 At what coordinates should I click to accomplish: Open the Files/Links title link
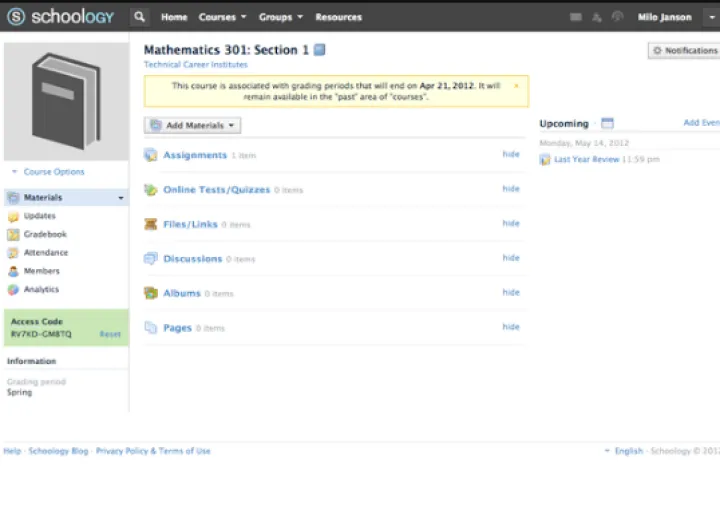click(x=190, y=224)
